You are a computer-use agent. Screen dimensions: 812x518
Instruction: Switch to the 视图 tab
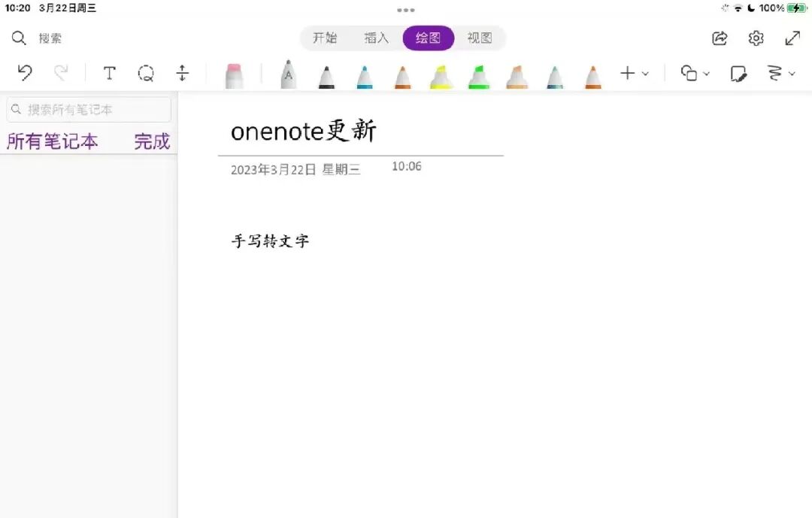[480, 38]
